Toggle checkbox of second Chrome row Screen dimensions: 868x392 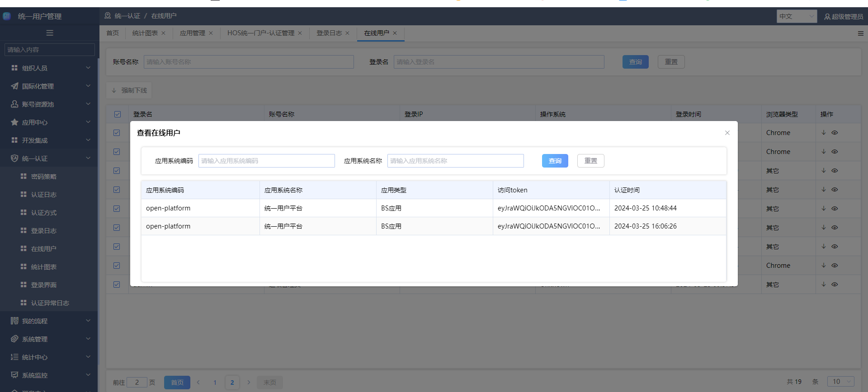117,152
